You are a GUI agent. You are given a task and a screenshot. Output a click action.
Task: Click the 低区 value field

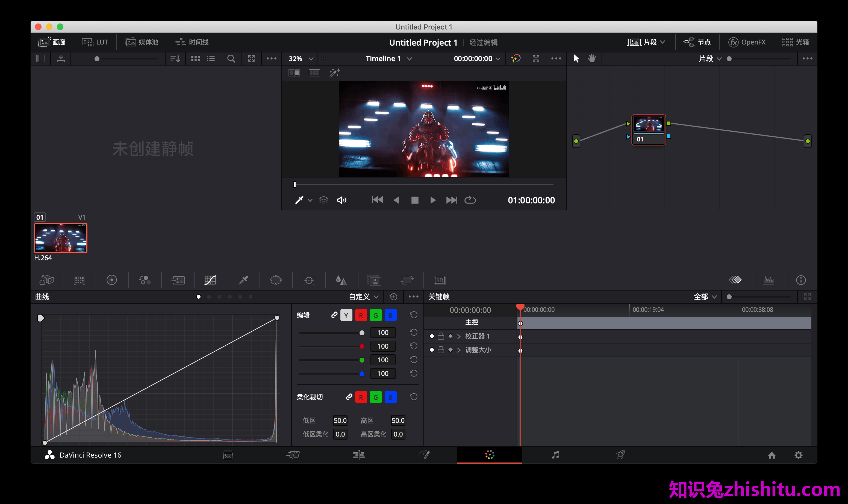click(340, 420)
